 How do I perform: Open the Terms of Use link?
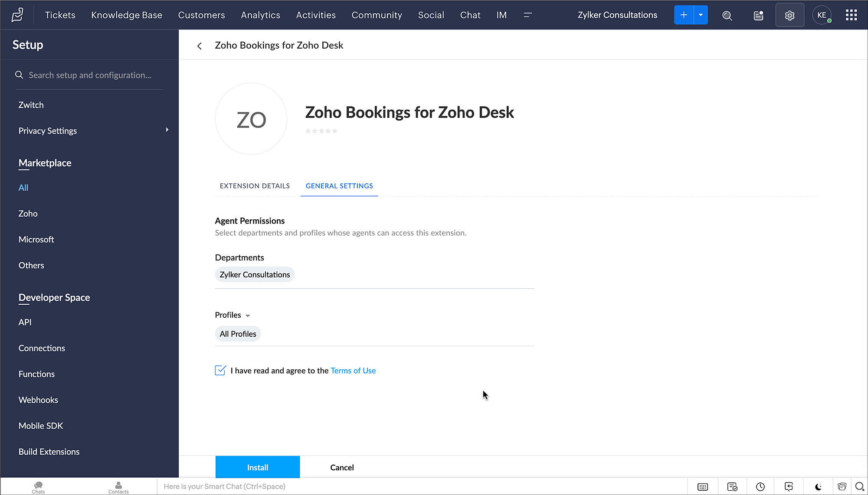[353, 371]
